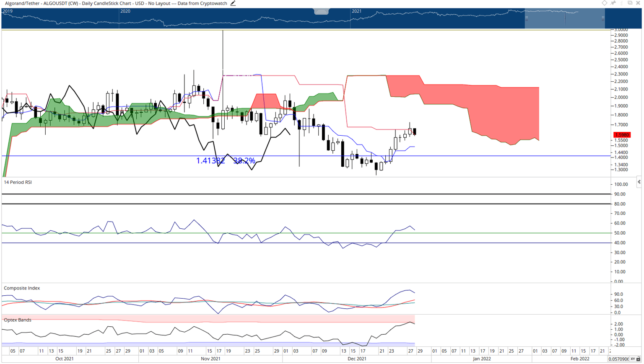Click the 2020 year marker in overview strip

125,11
